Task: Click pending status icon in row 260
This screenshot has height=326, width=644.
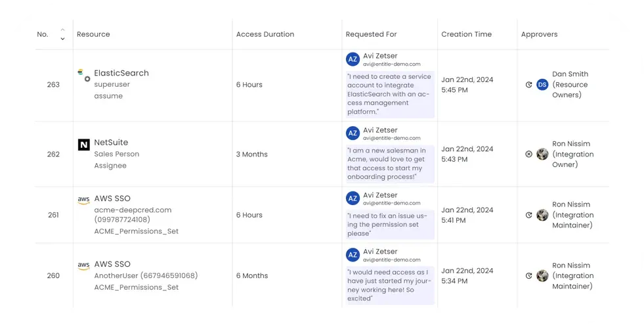Action: (529, 276)
